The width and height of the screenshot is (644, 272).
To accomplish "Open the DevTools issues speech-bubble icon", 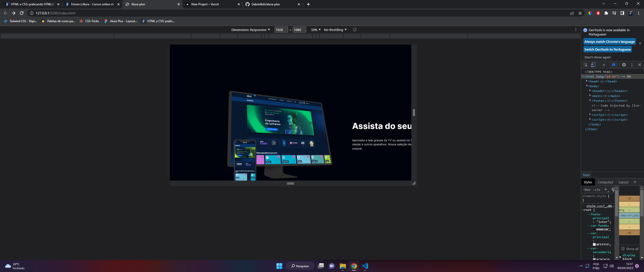I will tap(614, 65).
